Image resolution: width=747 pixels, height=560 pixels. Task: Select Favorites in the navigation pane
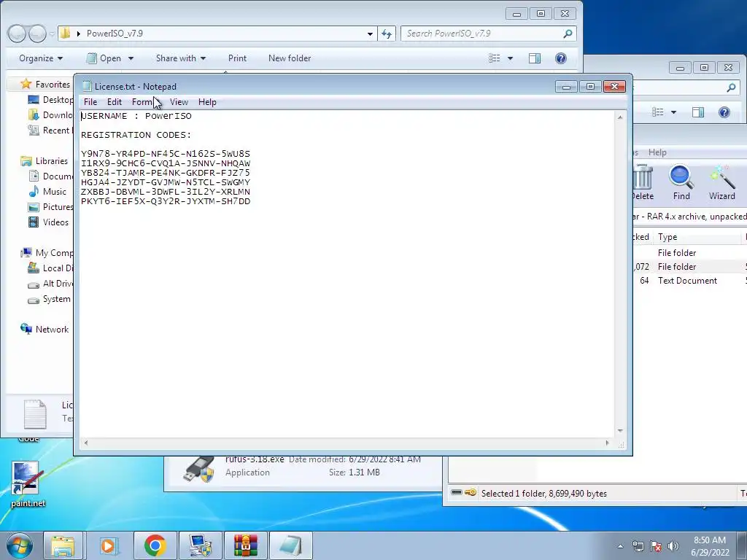pos(46,85)
